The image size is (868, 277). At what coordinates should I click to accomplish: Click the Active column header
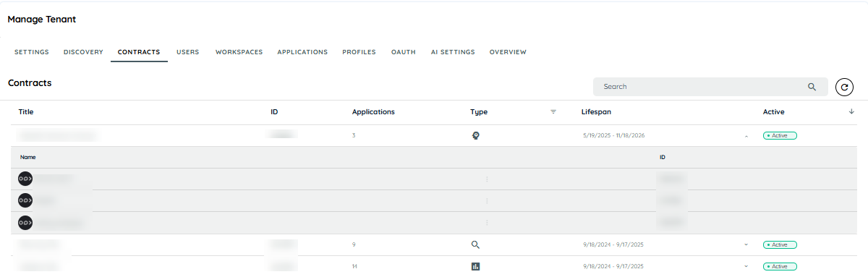tap(773, 112)
